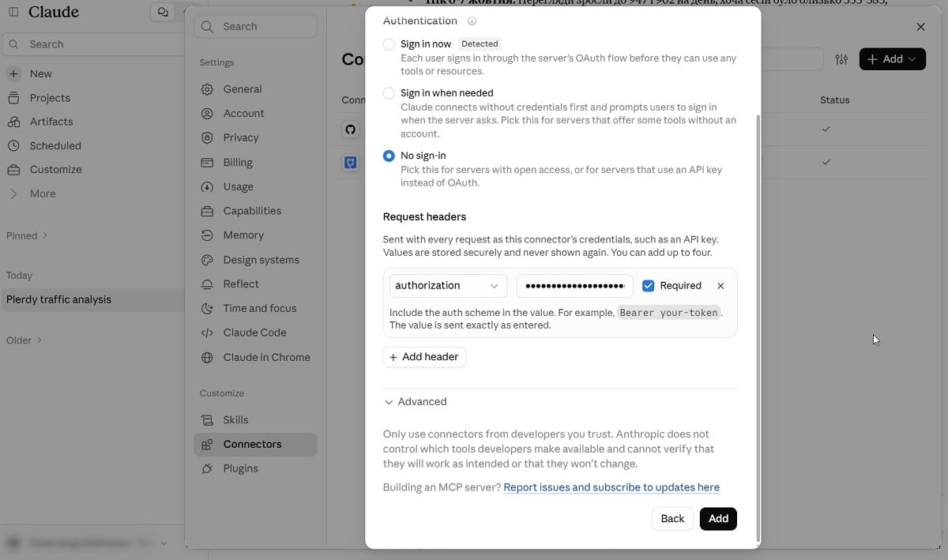This screenshot has height=560, width=948.
Task: Open the Scheduled clock icon
Action: click(x=13, y=146)
